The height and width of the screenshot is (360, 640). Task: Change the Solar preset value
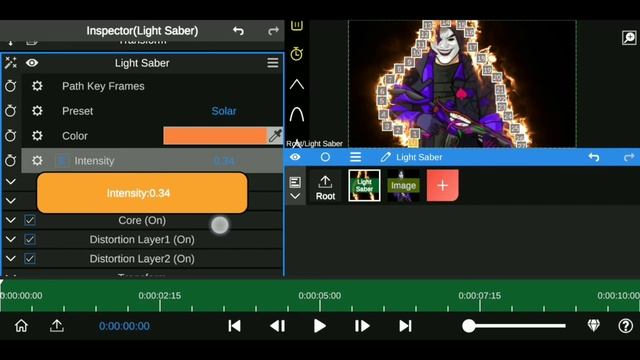click(x=224, y=111)
